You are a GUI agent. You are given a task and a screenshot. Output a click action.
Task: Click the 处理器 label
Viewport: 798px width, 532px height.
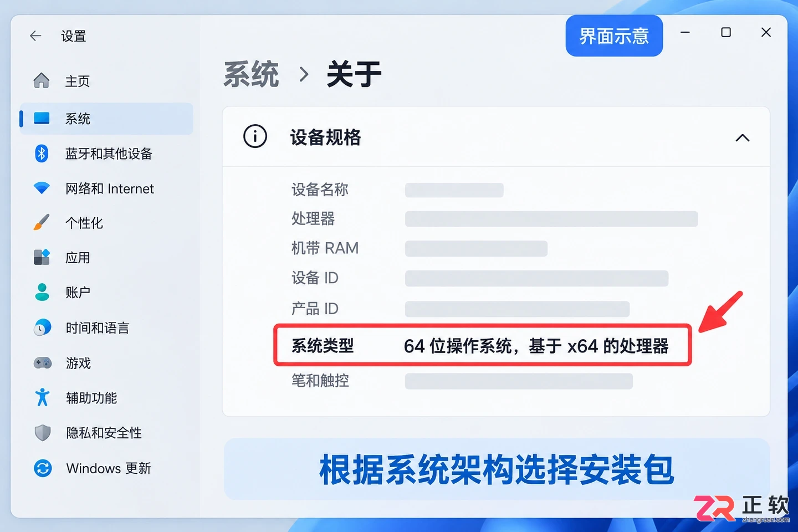(x=313, y=218)
